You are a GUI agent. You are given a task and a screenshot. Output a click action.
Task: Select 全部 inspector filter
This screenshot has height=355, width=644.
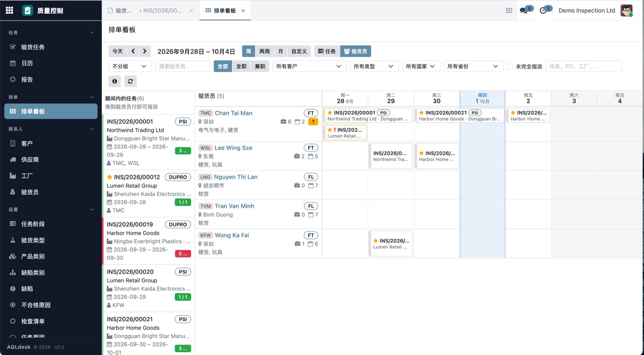tap(223, 66)
